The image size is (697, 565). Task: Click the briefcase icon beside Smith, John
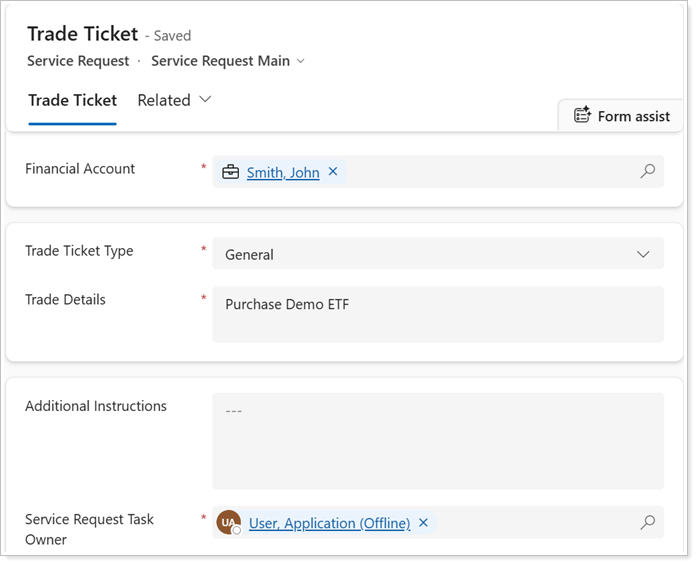(x=230, y=172)
